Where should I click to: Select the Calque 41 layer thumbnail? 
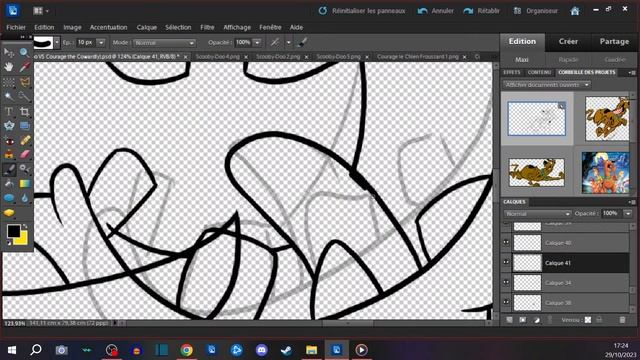(x=527, y=262)
